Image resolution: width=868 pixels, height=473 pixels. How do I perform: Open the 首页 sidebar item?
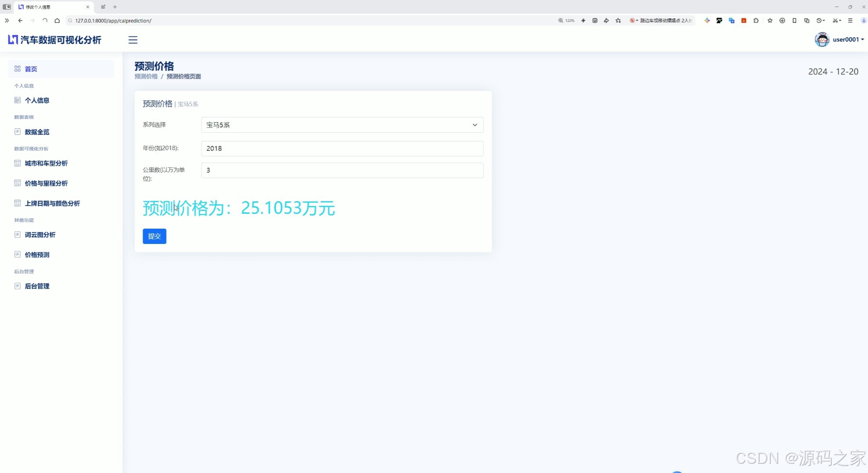click(x=31, y=69)
